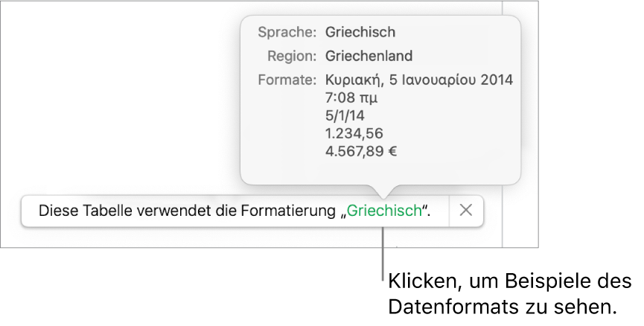Dismiss the formatting notification with the X
This screenshot has height=326, width=644.
[x=466, y=211]
